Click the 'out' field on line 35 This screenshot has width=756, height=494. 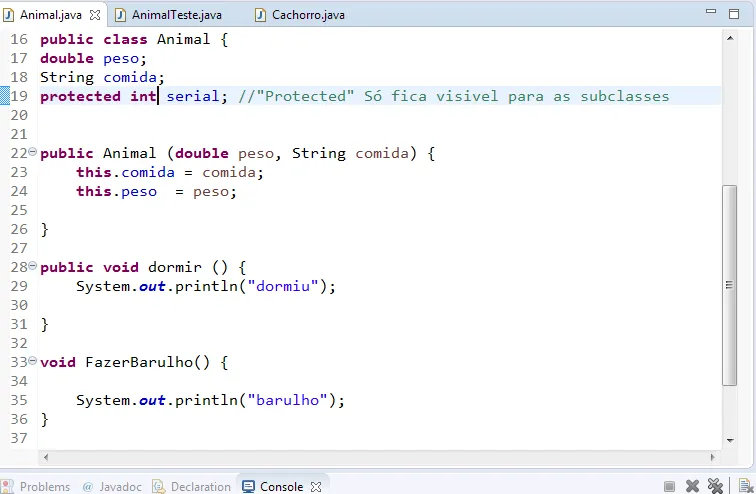[x=152, y=400]
